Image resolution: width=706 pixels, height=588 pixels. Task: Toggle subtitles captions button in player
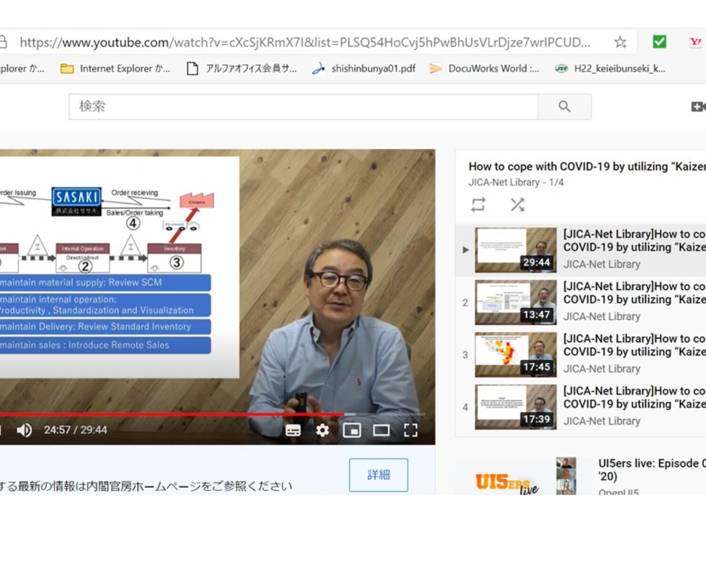click(293, 430)
